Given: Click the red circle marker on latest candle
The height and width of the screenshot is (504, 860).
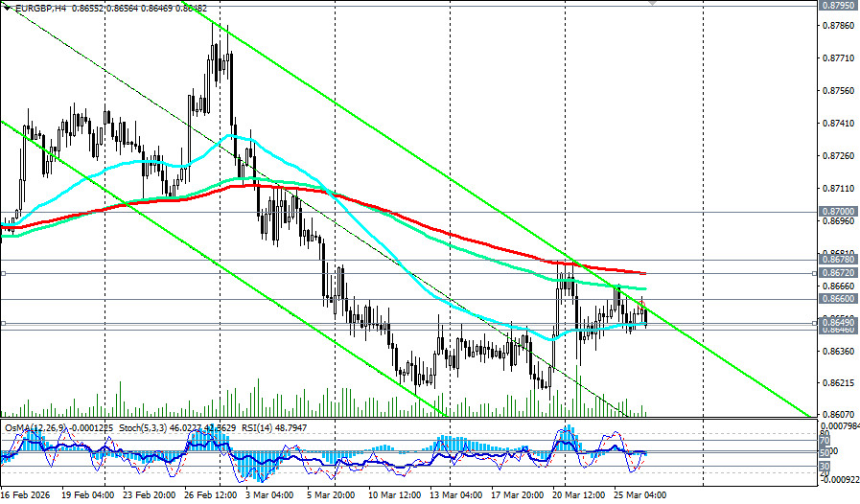Looking at the screenshot, I should (641, 304).
